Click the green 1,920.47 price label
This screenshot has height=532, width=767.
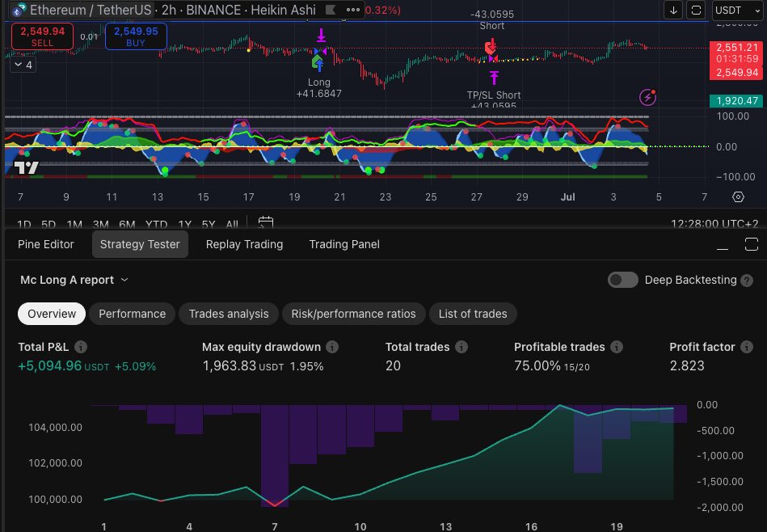click(736, 101)
